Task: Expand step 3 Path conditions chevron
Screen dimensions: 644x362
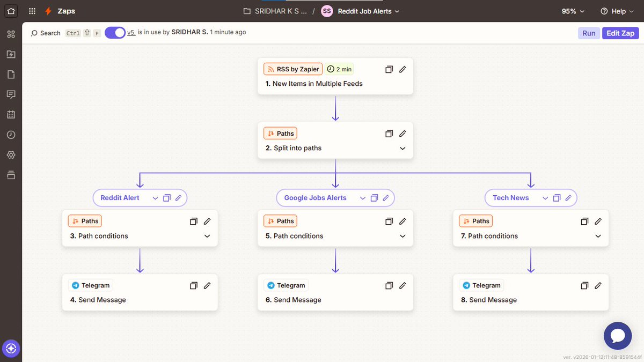Action: pyautogui.click(x=207, y=237)
